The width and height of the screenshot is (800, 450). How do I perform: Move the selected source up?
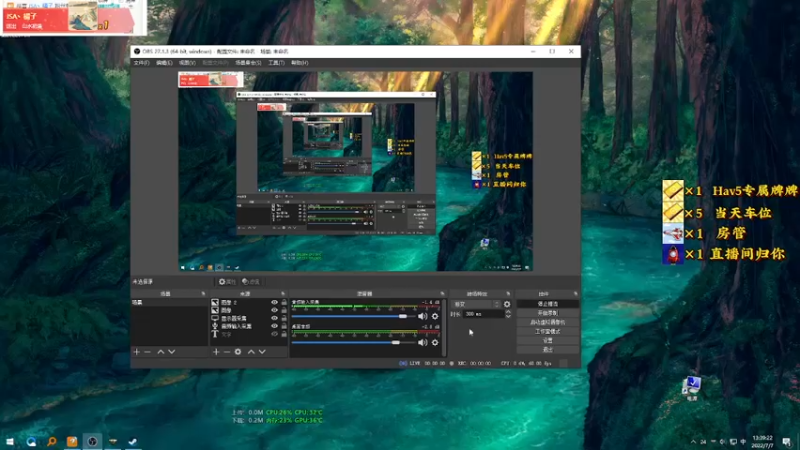coord(251,352)
